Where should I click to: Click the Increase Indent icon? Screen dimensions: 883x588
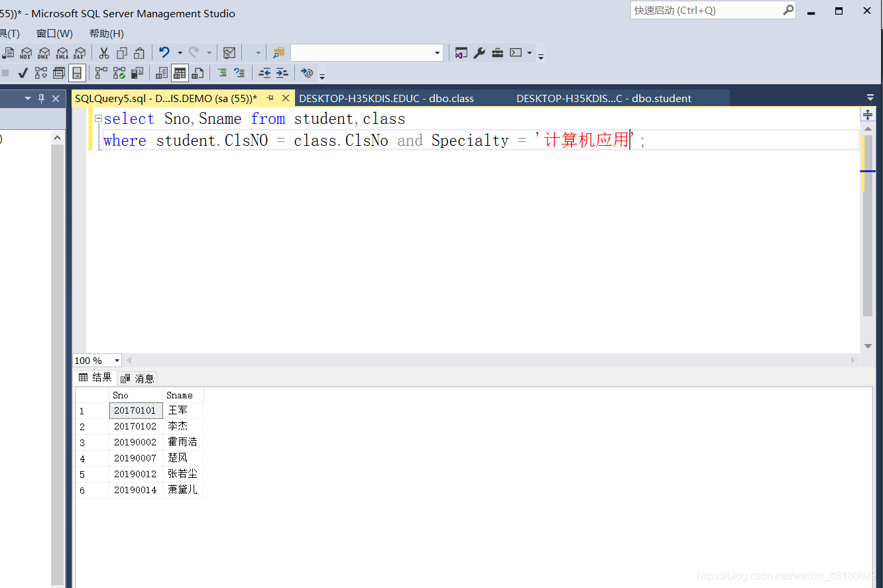tap(282, 73)
